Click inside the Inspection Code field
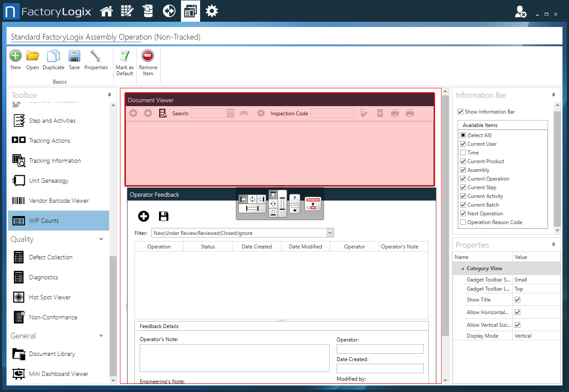The height and width of the screenshot is (392, 569). tap(331, 113)
